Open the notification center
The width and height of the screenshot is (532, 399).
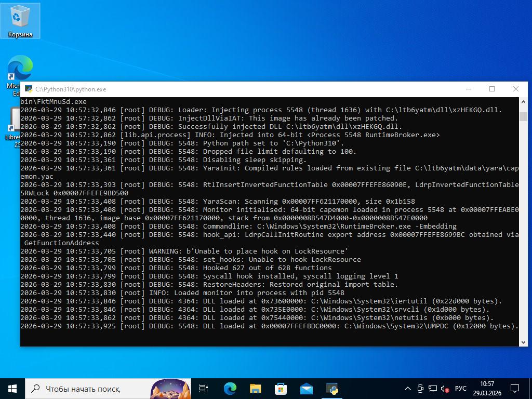click(515, 388)
